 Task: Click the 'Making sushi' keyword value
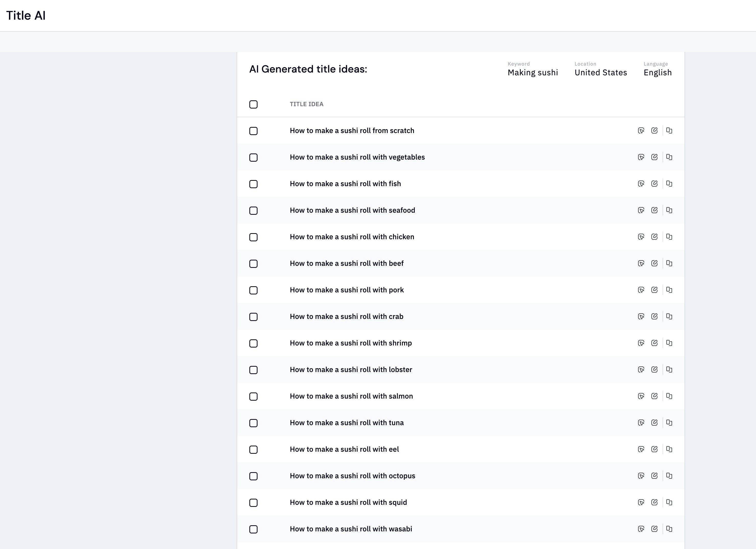tap(532, 73)
